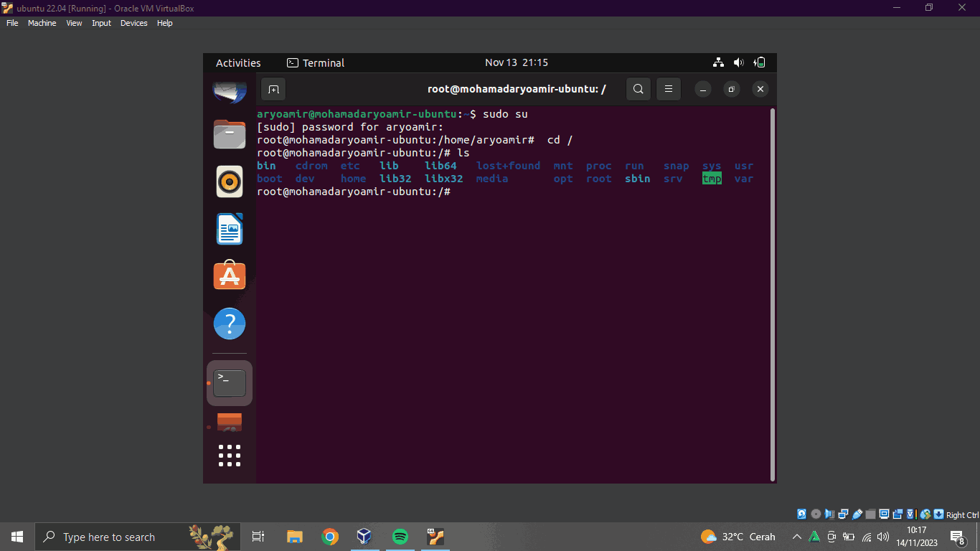980x551 pixels.
Task: Open the VirtualBox View menu
Action: click(x=74, y=23)
